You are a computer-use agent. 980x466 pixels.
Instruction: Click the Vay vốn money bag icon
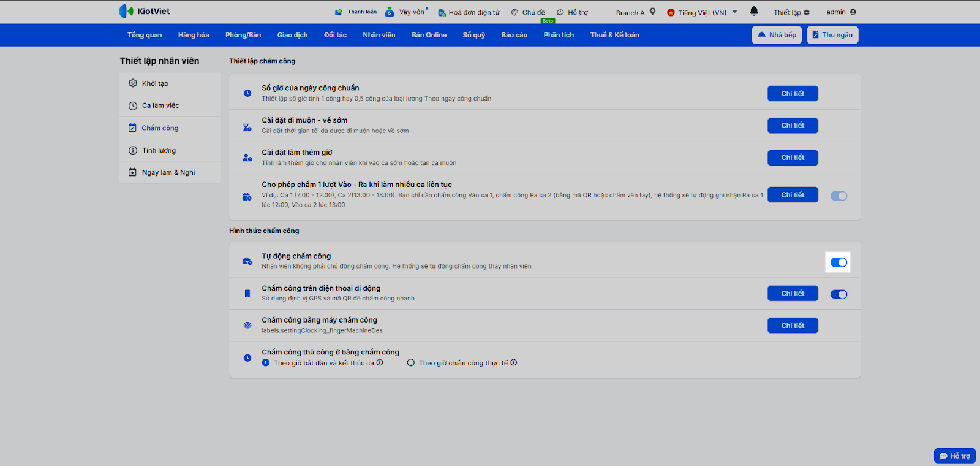point(390,12)
